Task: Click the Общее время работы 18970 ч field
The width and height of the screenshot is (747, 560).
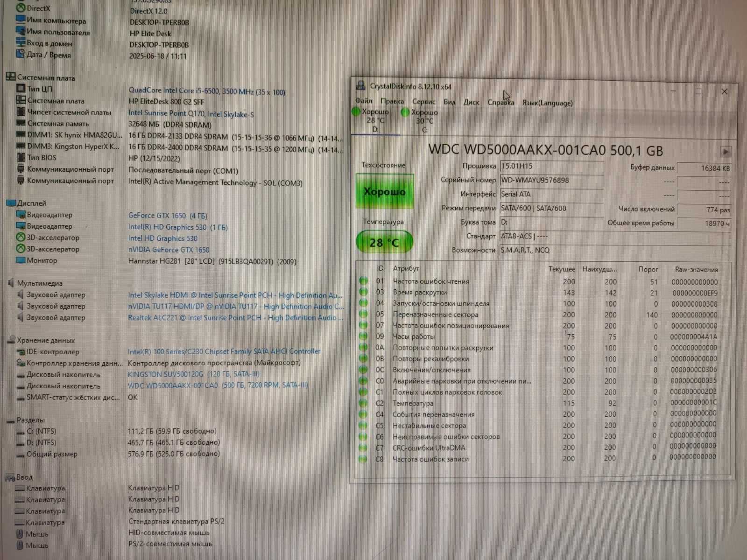Action: [x=704, y=224]
